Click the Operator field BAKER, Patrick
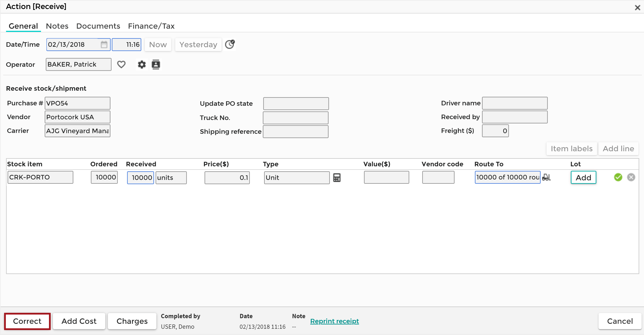 79,64
